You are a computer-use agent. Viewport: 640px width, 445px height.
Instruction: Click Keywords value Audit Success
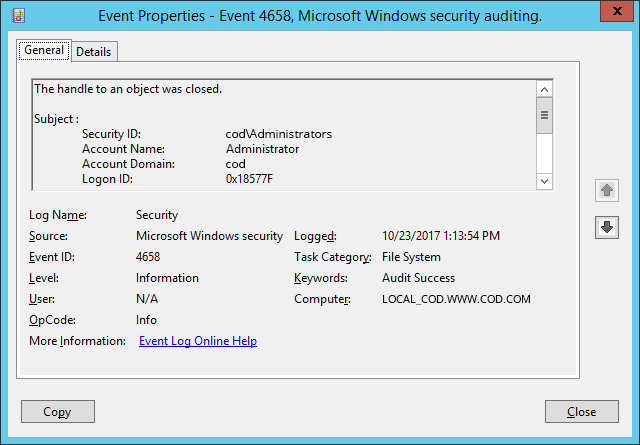[x=418, y=278]
